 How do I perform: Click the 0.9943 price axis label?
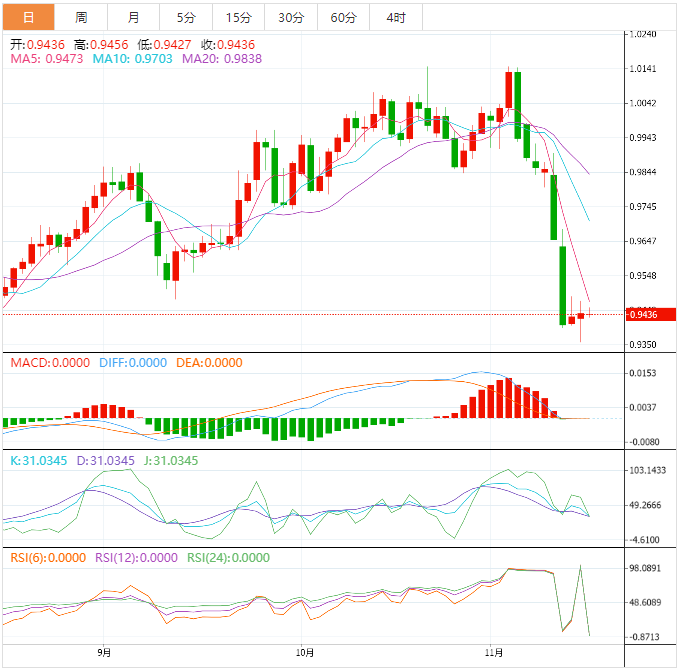pos(643,138)
